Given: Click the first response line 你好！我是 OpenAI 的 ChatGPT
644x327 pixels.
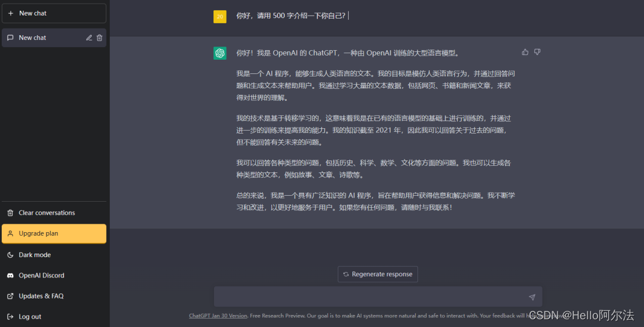Looking at the screenshot, I should coord(348,53).
